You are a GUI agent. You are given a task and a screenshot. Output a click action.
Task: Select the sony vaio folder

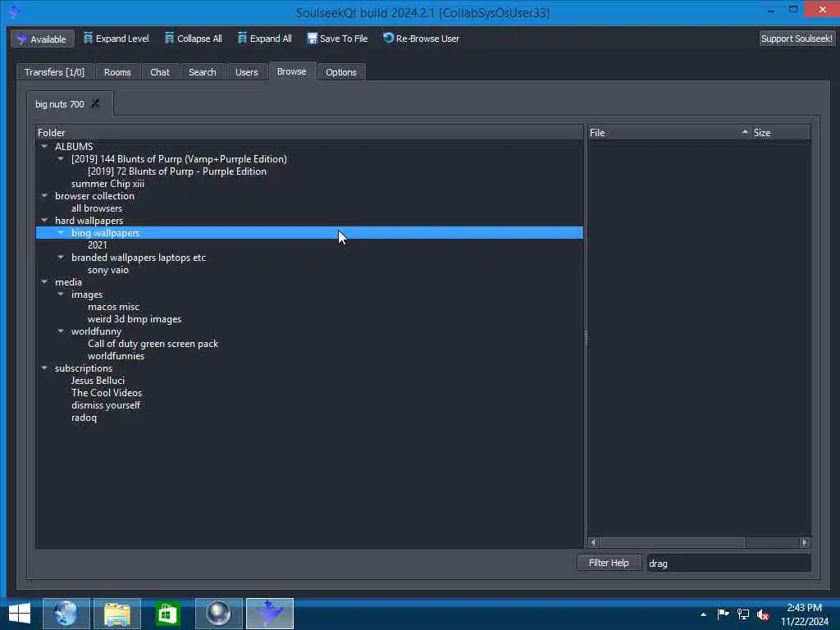pos(107,270)
